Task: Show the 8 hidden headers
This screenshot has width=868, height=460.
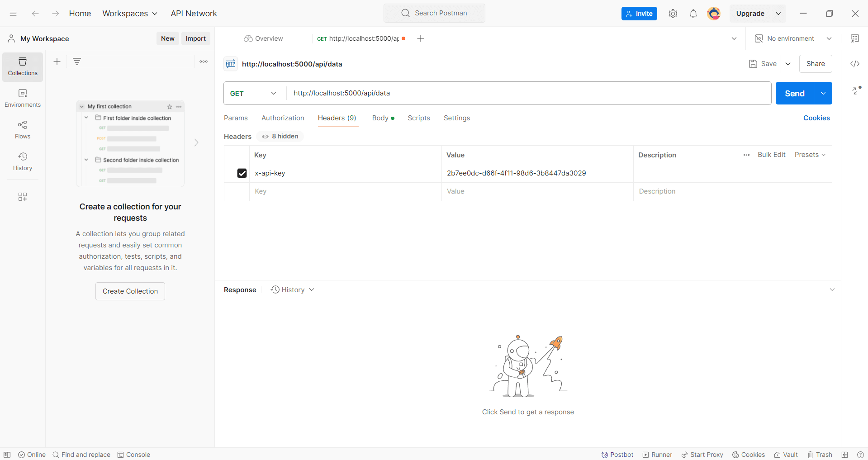Action: coord(279,136)
